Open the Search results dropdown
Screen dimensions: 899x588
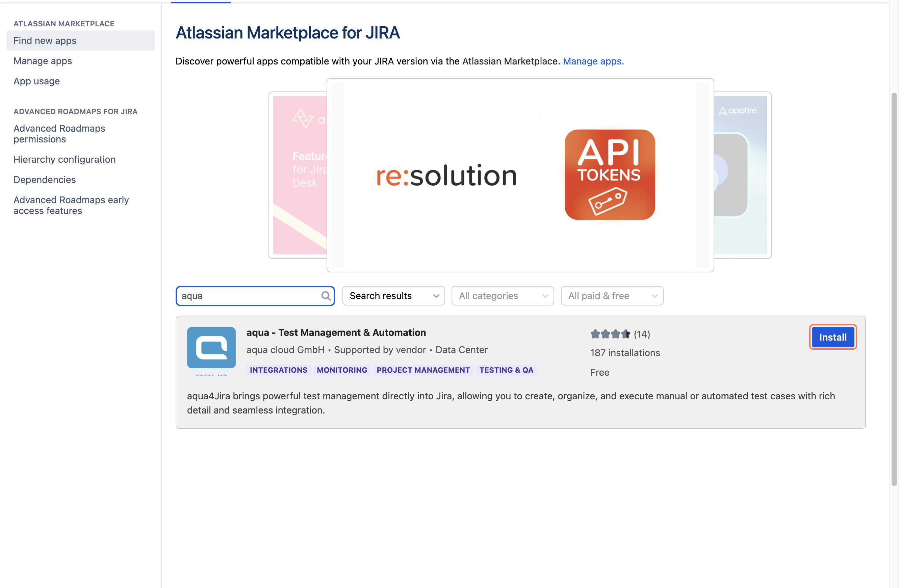point(393,296)
